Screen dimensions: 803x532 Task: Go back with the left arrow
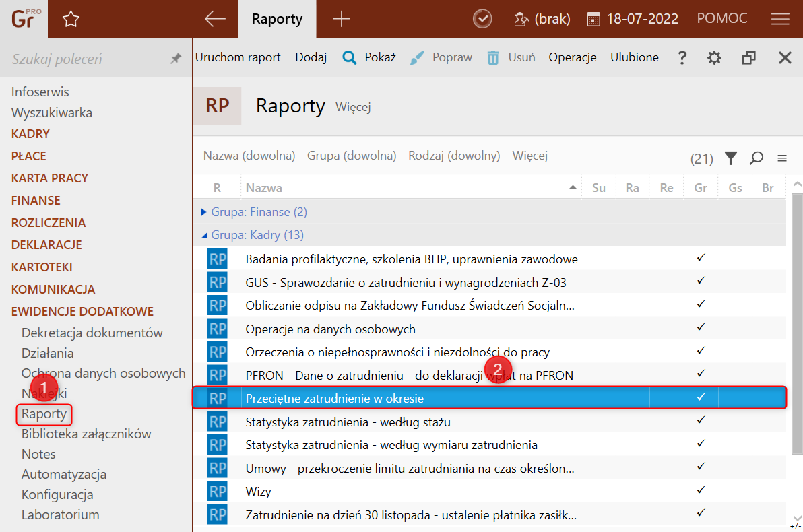point(215,19)
